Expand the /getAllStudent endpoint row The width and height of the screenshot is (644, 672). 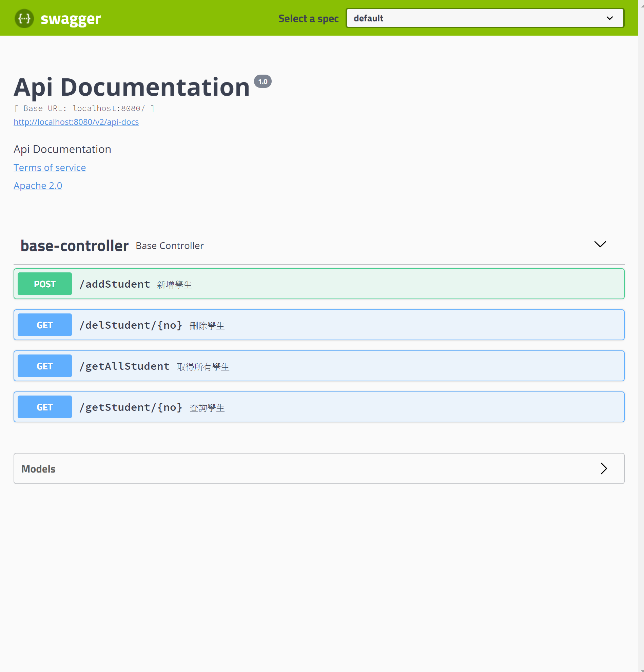tap(319, 366)
